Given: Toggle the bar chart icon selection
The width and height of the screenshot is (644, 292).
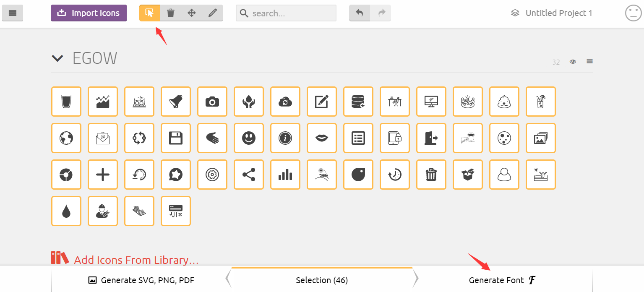Looking at the screenshot, I should (285, 175).
